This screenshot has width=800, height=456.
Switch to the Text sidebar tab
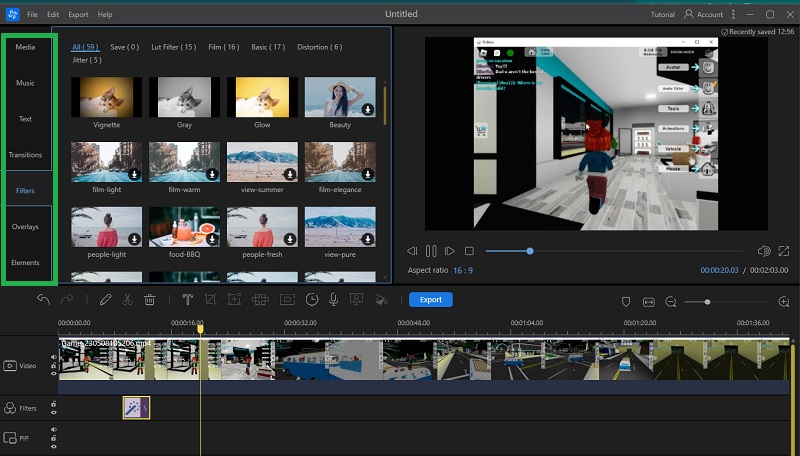pos(25,119)
